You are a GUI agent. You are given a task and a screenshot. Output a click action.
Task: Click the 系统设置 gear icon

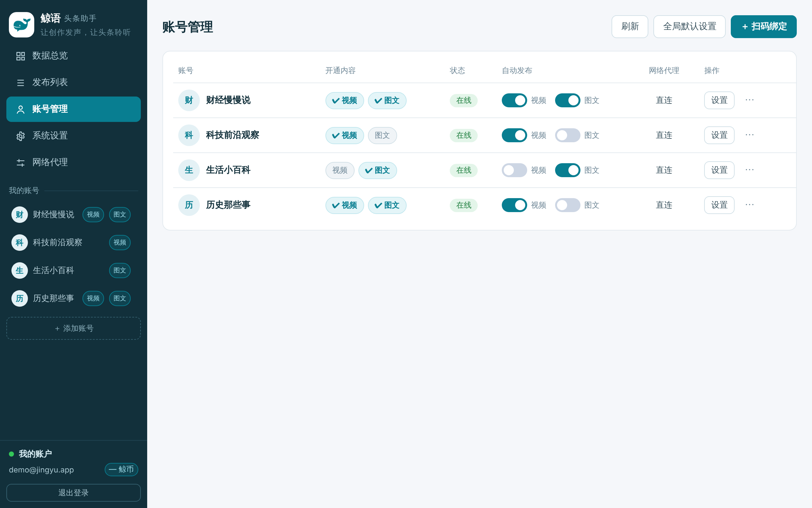(21, 136)
